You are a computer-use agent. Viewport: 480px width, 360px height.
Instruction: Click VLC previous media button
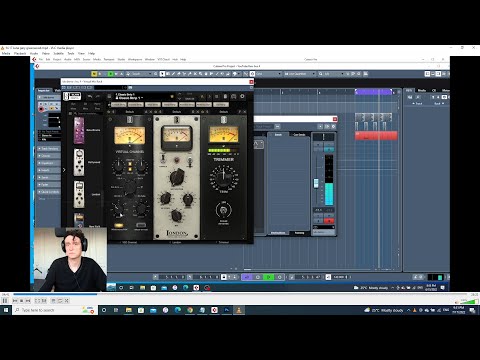(x=15, y=301)
